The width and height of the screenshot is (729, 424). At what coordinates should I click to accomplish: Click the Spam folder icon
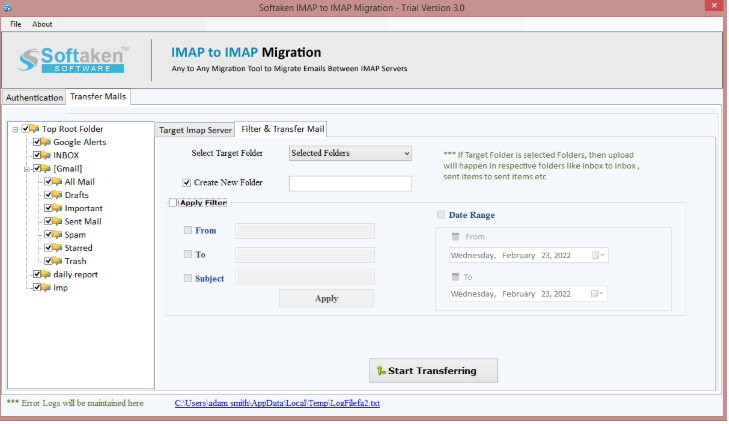tap(57, 234)
